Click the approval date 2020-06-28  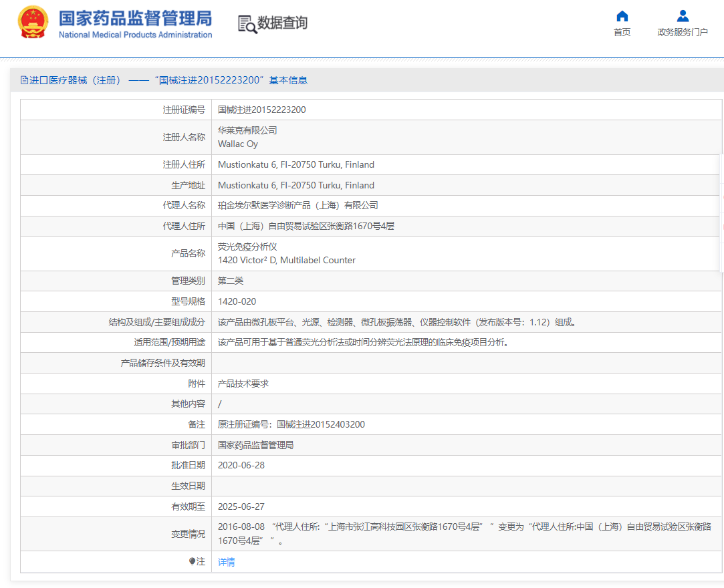point(241,465)
